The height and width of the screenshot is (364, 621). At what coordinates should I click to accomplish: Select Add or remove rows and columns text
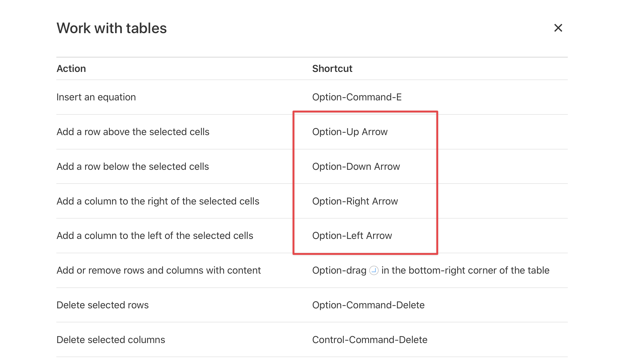tap(158, 270)
